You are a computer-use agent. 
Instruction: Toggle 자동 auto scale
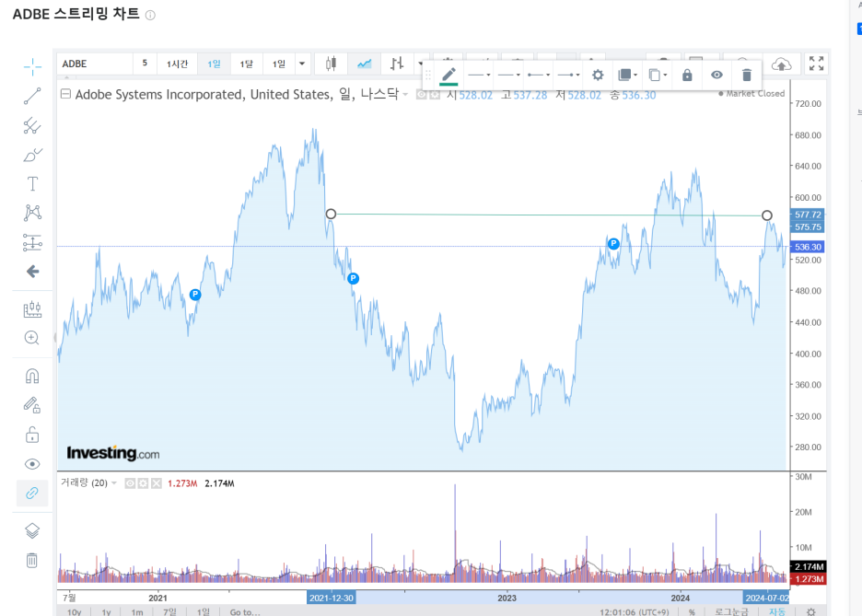pyautogui.click(x=776, y=611)
